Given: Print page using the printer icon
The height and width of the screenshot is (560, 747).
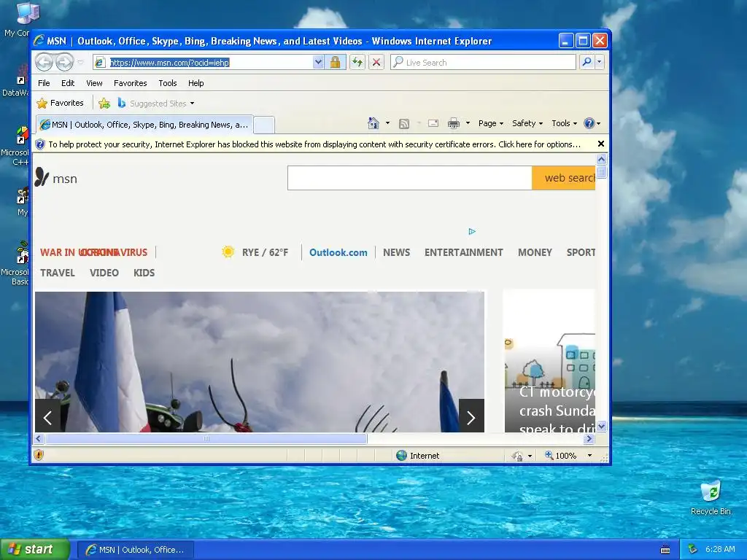Looking at the screenshot, I should pos(454,124).
